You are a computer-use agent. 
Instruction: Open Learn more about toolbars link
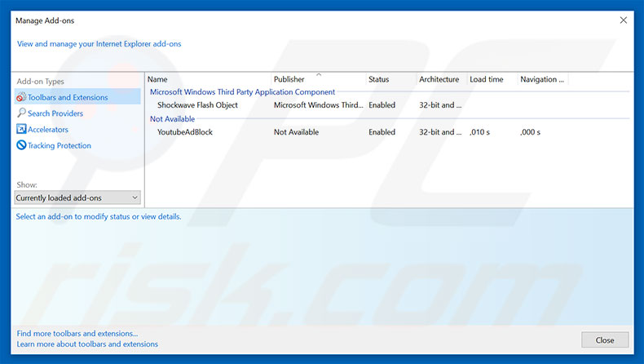(x=87, y=344)
